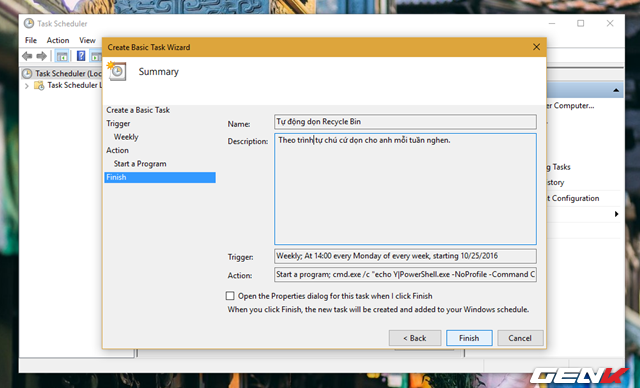This screenshot has height=388, width=640.
Task: Click the Task Scheduler title bar clock icon
Action: [29, 24]
